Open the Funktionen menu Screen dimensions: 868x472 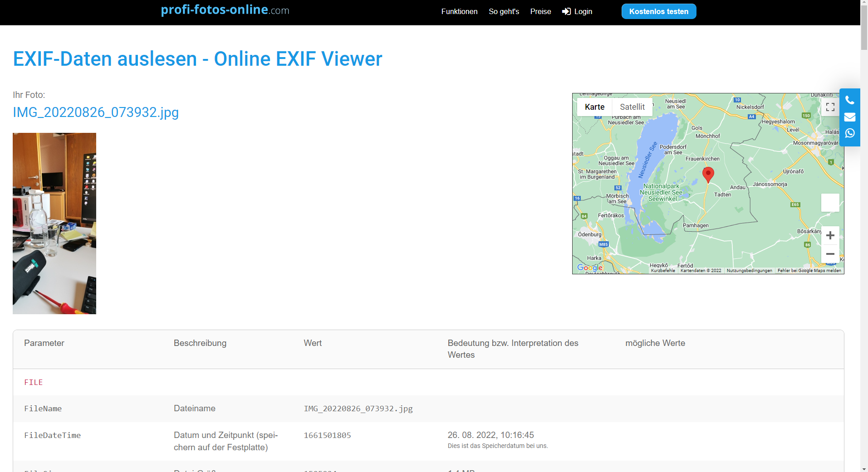(459, 11)
